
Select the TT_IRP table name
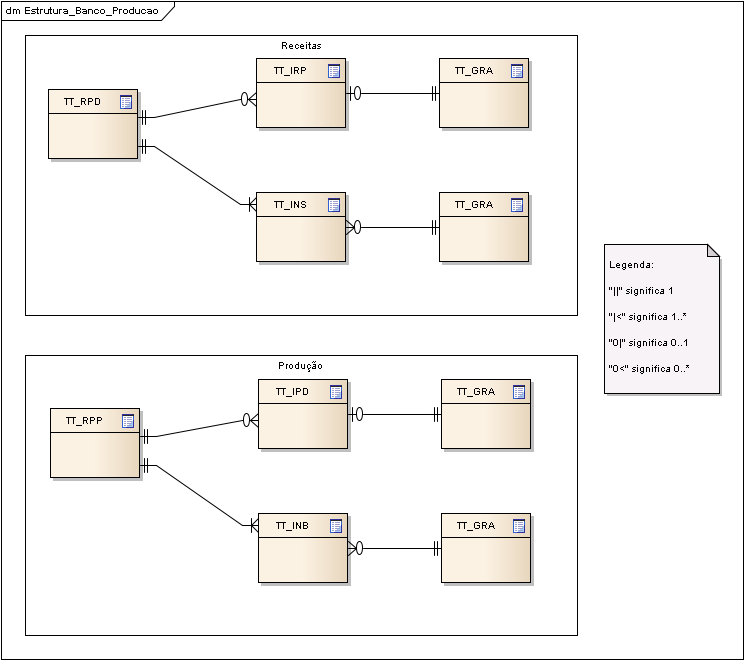coord(290,71)
